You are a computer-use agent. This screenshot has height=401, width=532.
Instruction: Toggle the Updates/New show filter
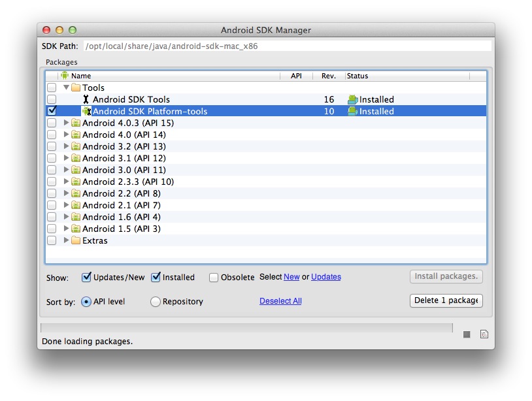pos(86,277)
